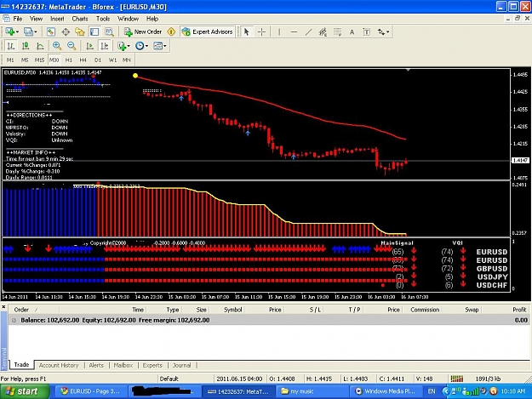Click the connection status bars icon
532x399 pixels.
click(x=457, y=379)
